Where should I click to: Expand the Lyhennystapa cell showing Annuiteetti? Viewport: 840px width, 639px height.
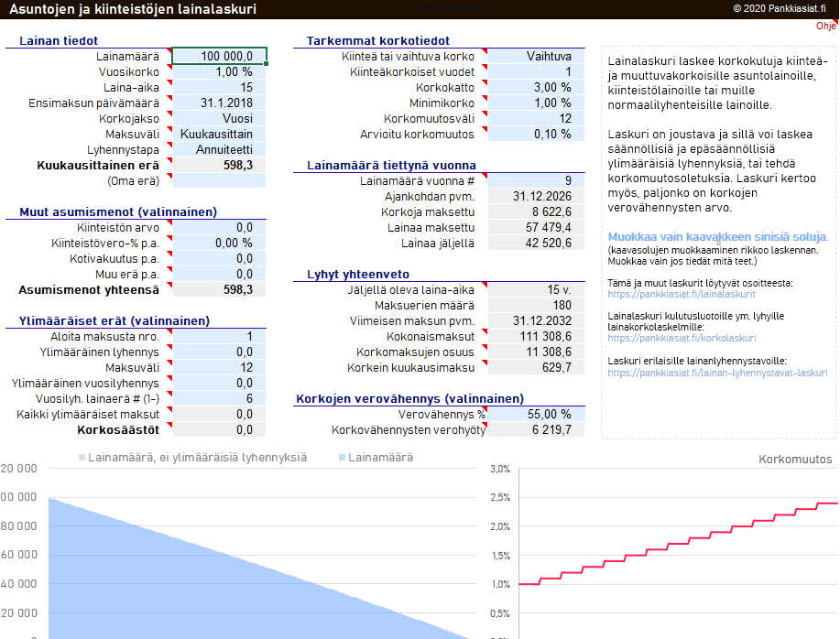coord(219,149)
